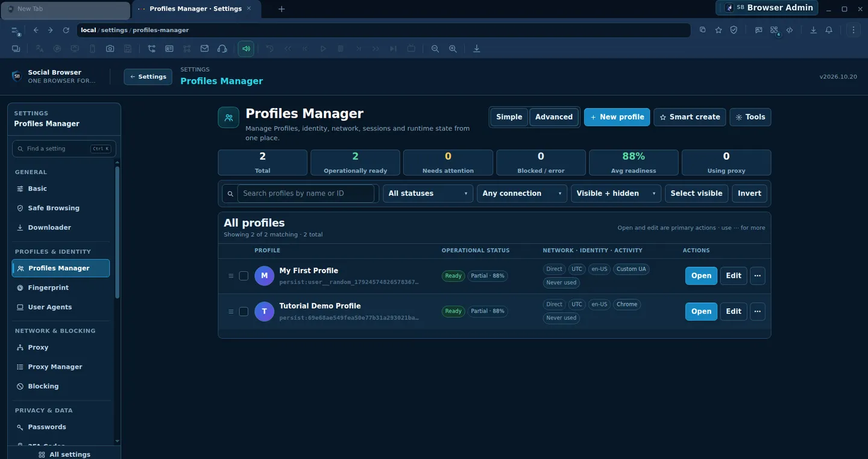Click the camera screenshot icon in toolbar
Screen dimensions: 868x459
[110, 49]
